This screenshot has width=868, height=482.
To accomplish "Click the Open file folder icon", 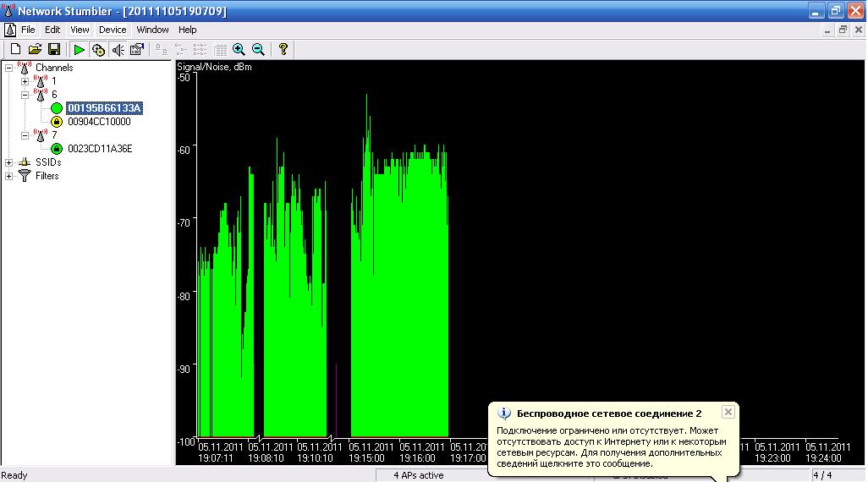I will 35,50.
